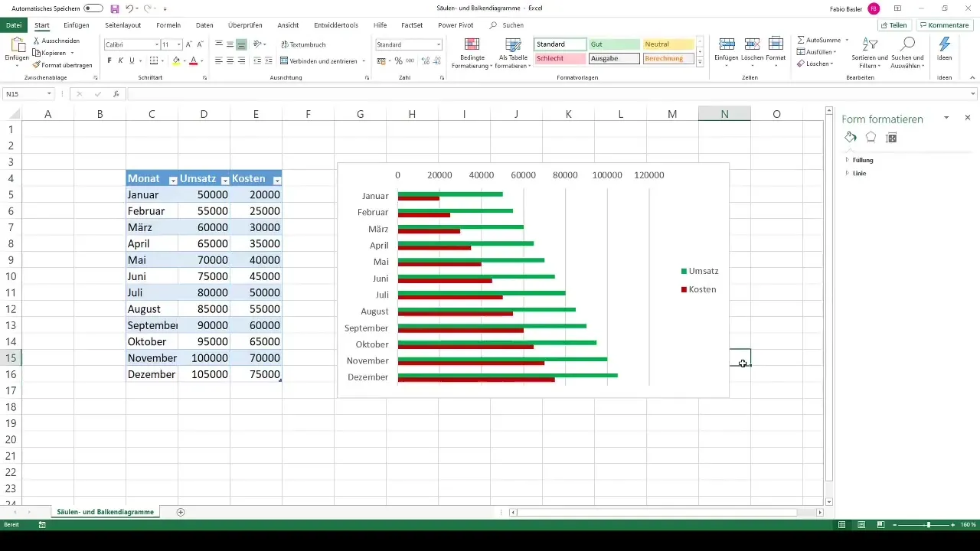Click Als Tabelle formatieren icon

pyautogui.click(x=513, y=44)
